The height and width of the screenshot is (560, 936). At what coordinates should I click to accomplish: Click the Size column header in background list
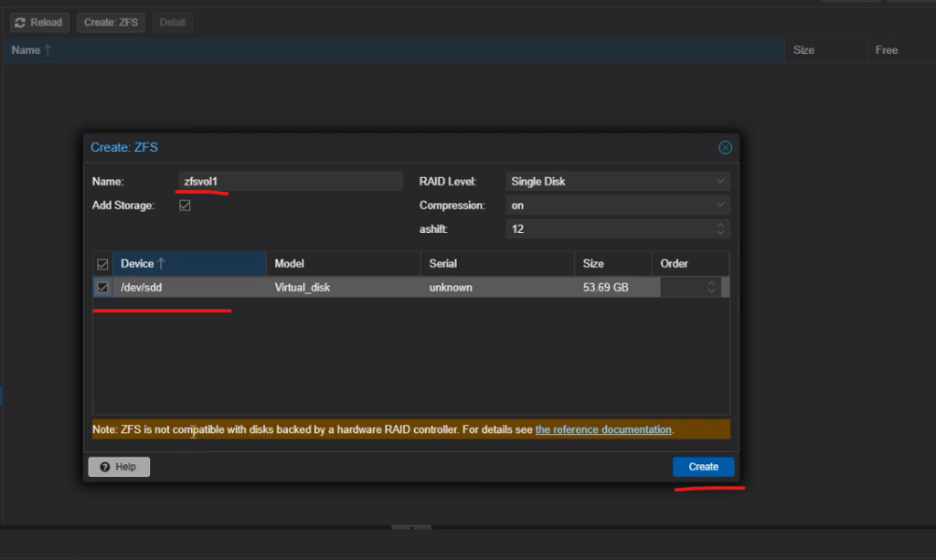[825, 50]
